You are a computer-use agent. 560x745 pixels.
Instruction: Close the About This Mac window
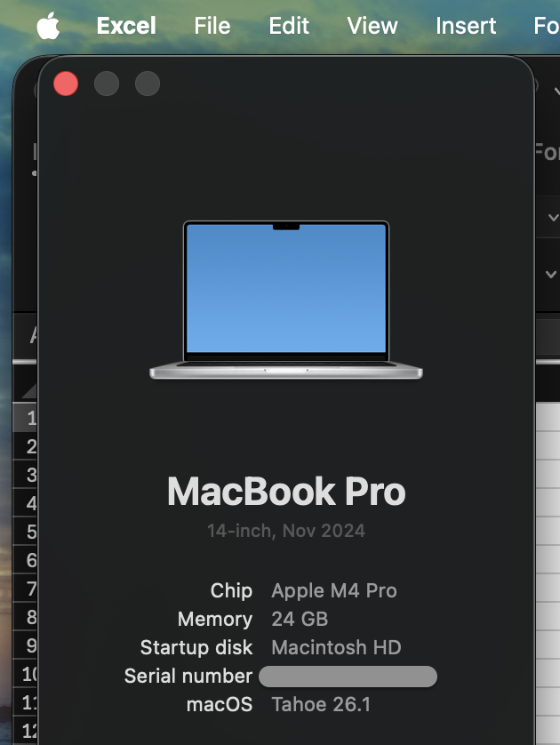point(66,84)
